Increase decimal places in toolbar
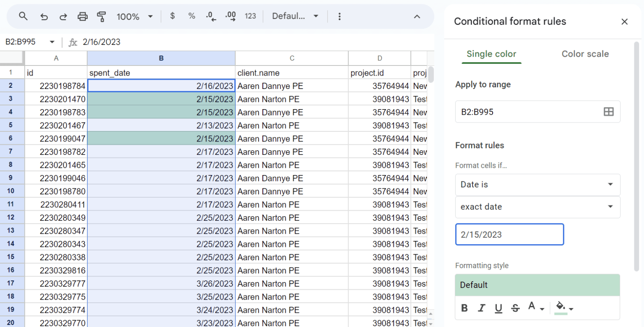The image size is (644, 327). (x=230, y=16)
